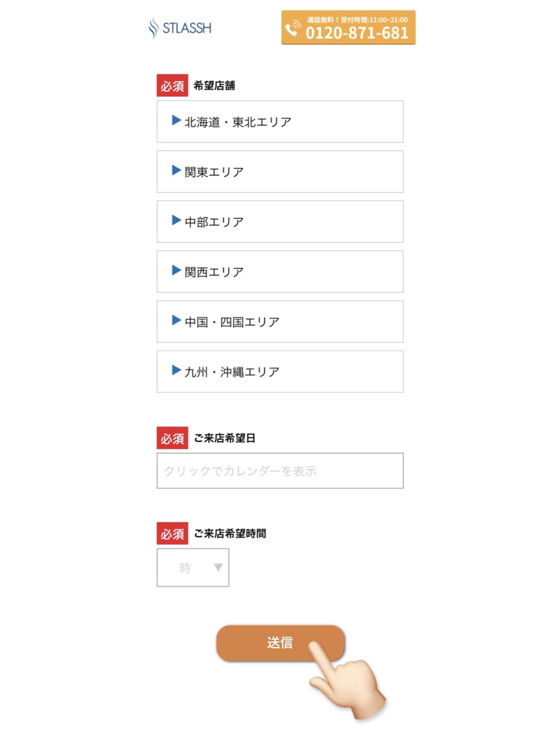The height and width of the screenshot is (737, 560).
Task: Click blue triangle beside 北海道・東北エリア
Action: point(176,120)
